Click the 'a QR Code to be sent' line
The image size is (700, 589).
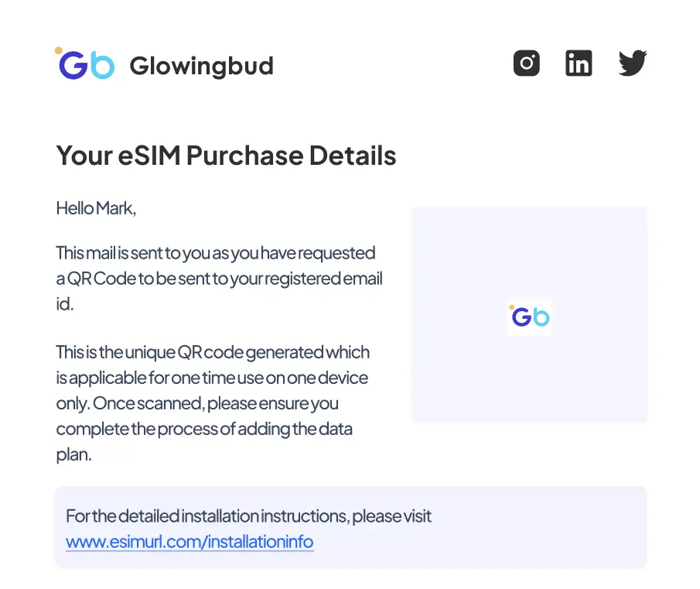pyautogui.click(x=219, y=278)
